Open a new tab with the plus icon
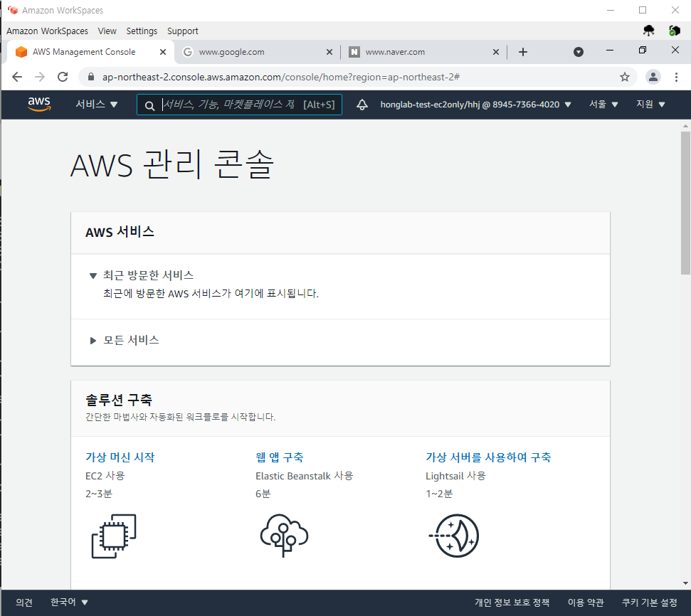This screenshot has height=616, width=691. (x=522, y=52)
